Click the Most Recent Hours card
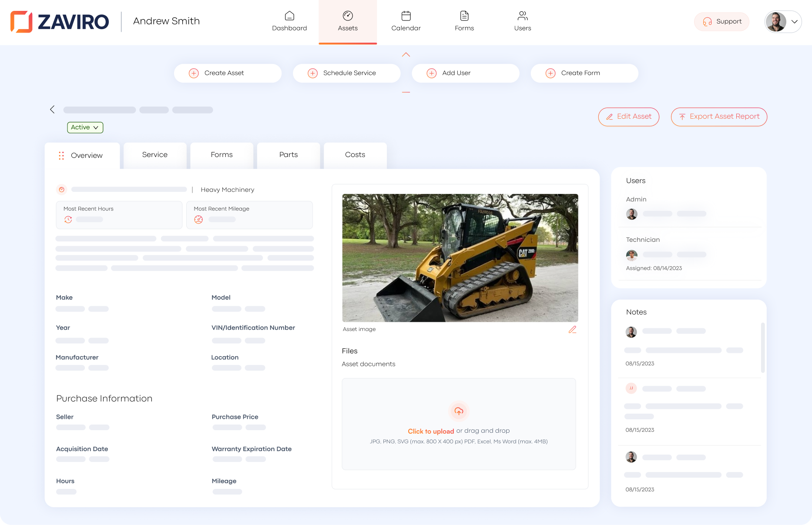This screenshot has height=525, width=812. coord(119,215)
